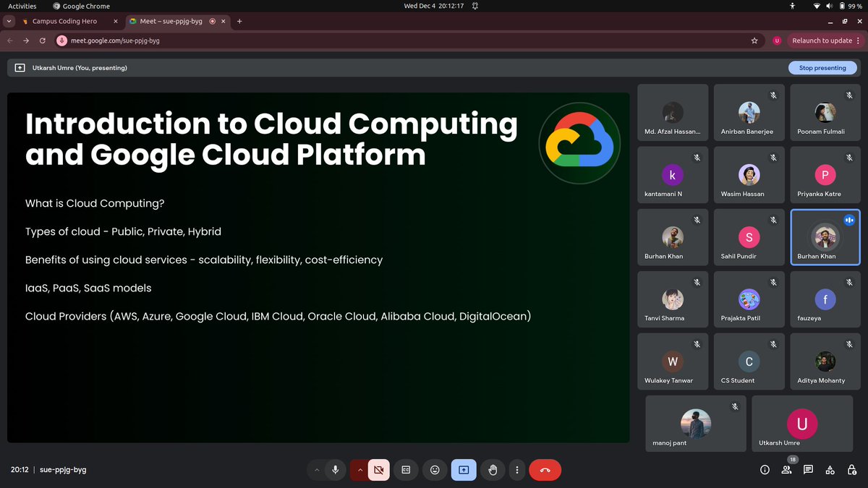
Task: Click the presentation indicator icon beside Utkarsh Umre
Action: click(x=20, y=68)
